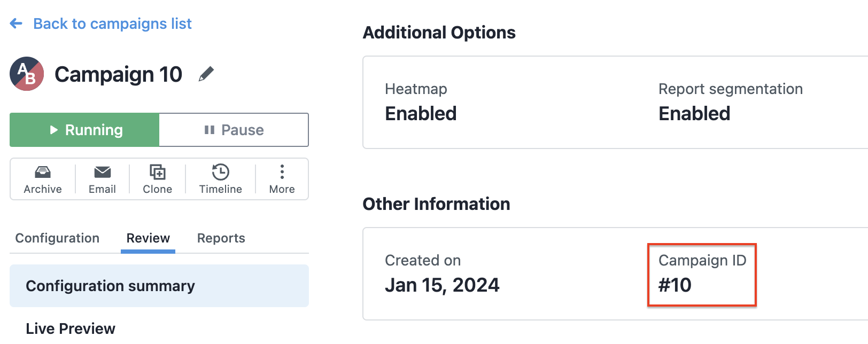
Task: Select Configuration summary in sidebar
Action: 159,286
